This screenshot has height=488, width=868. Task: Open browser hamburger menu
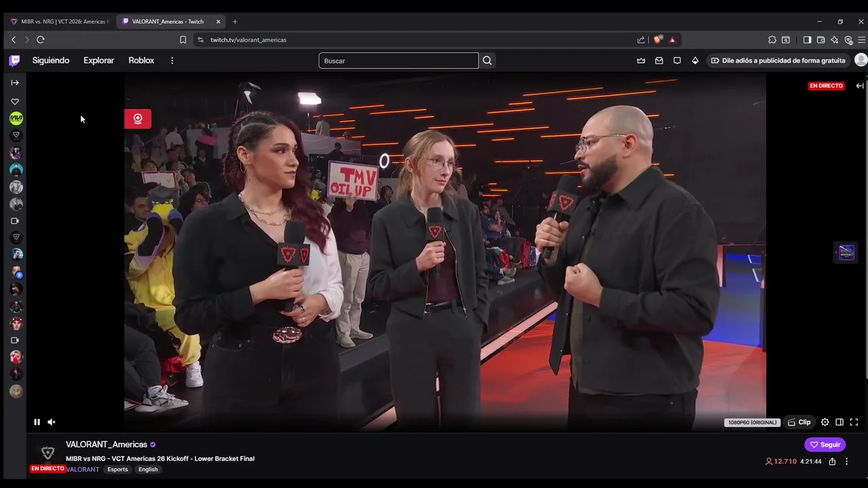(862, 40)
